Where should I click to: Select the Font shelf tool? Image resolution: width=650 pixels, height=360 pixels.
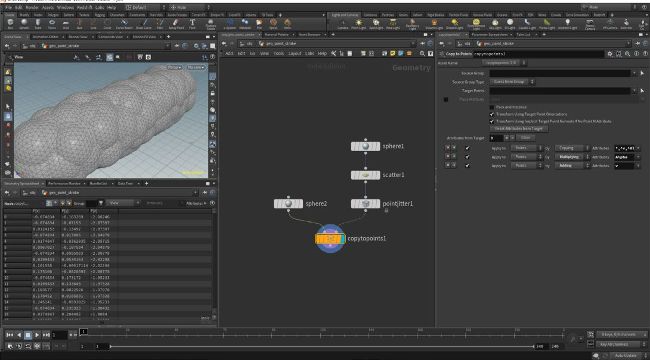192,24
